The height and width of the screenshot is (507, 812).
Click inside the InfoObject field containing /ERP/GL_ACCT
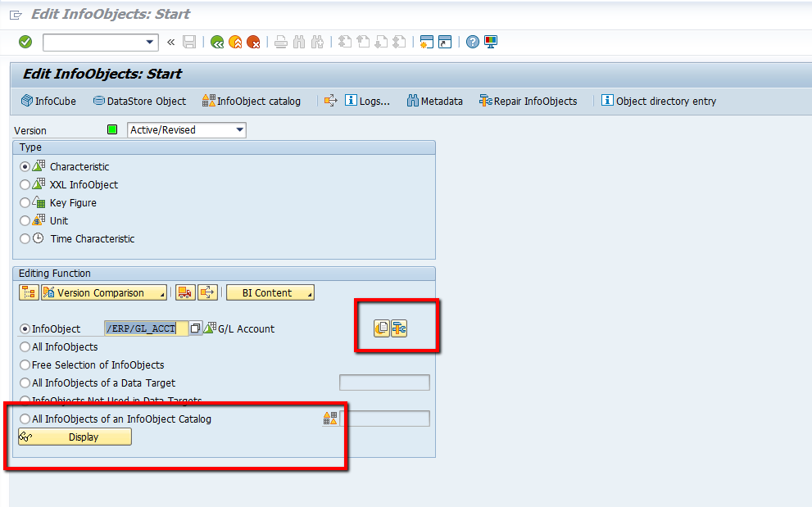[147, 328]
